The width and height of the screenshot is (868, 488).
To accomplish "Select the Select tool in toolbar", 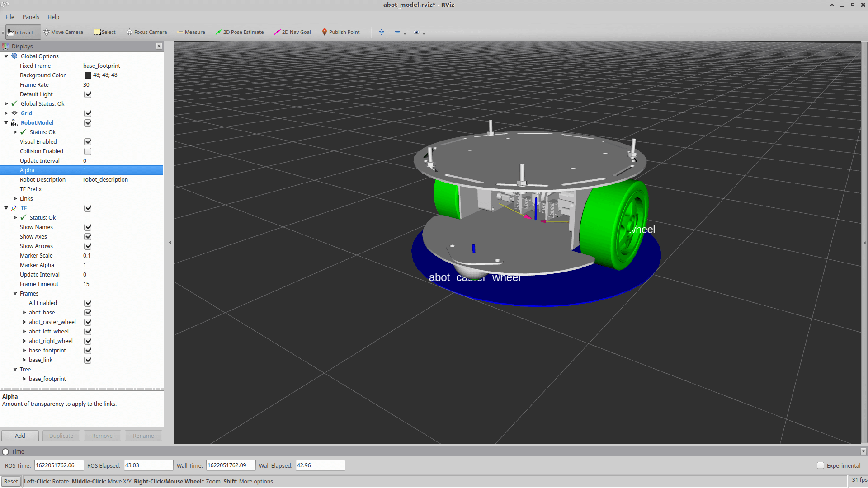I will coord(104,32).
